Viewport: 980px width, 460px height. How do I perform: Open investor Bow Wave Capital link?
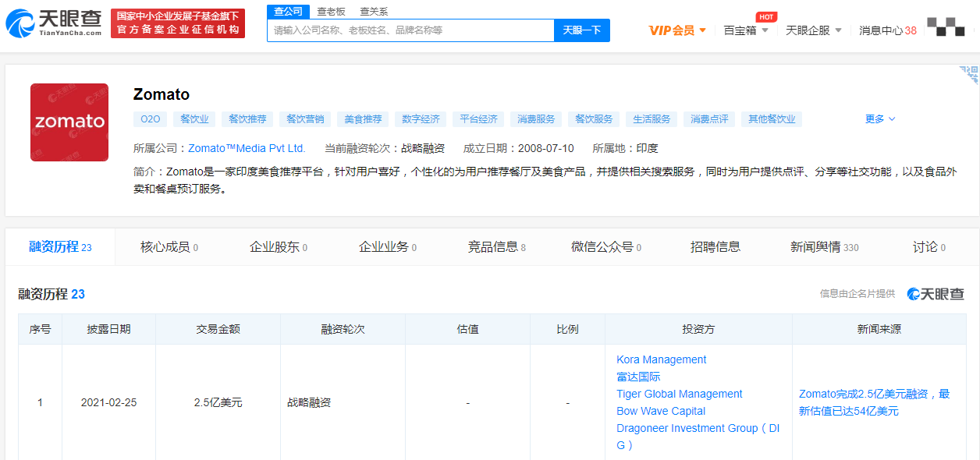click(x=661, y=411)
